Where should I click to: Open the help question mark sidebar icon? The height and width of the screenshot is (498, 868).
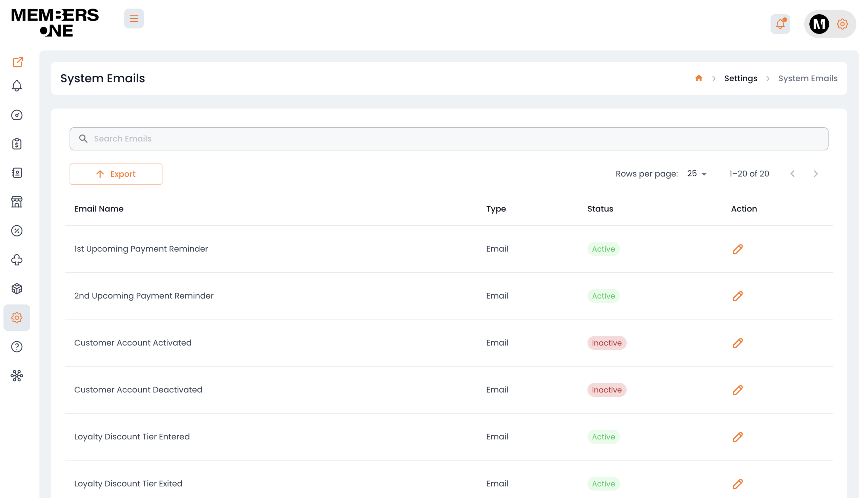tap(17, 347)
